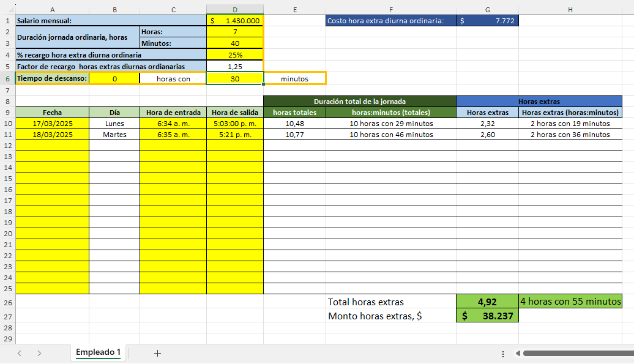Select the rest time hours cell showing 0
Image resolution: width=634 pixels, height=364 pixels.
114,78
